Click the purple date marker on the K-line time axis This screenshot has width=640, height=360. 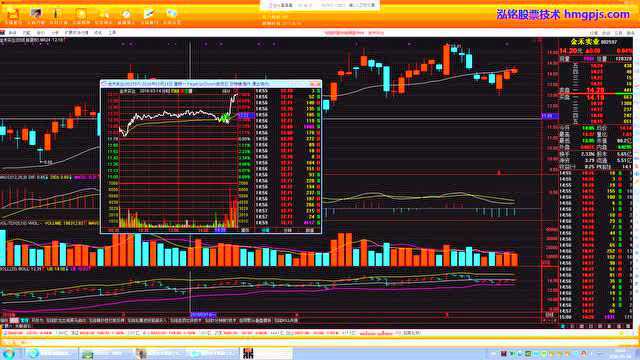[x=203, y=315]
